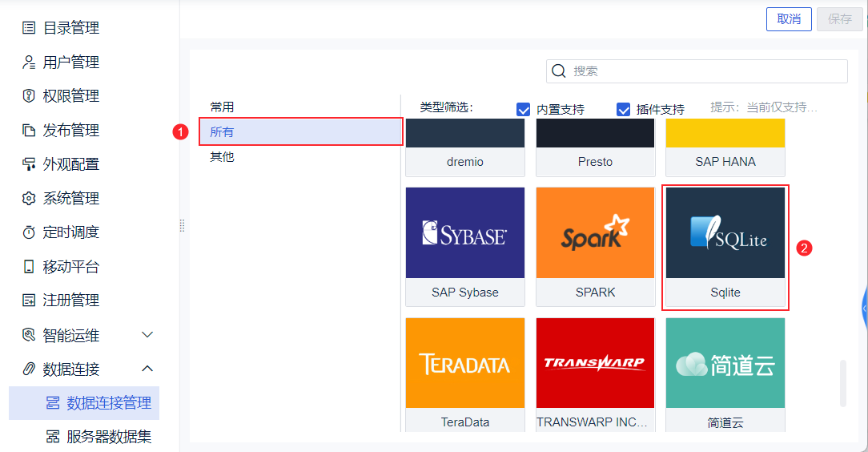Click the SPARK caption text
The width and height of the screenshot is (868, 452).
(x=595, y=293)
